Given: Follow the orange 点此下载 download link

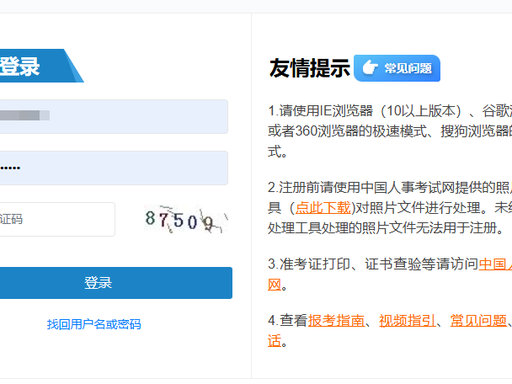Looking at the screenshot, I should click(x=323, y=208).
